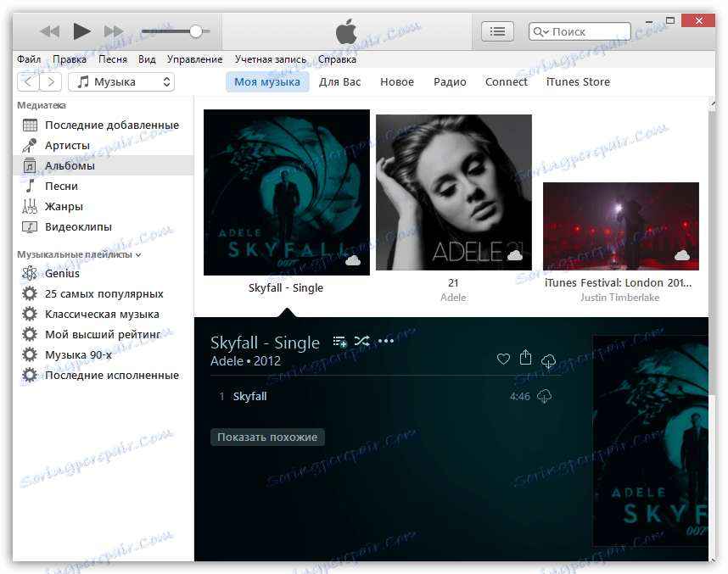The image size is (728, 574).
Task: Click the share album icon
Action: [x=525, y=357]
